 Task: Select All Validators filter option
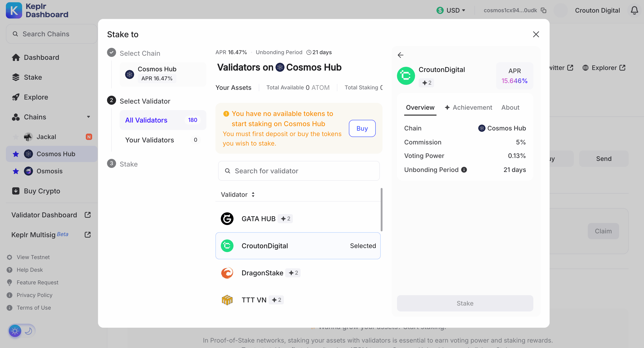click(146, 120)
